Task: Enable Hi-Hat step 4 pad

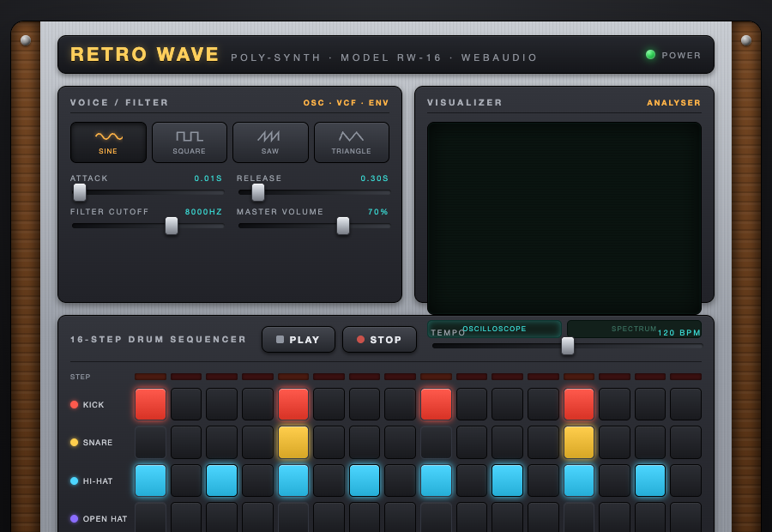Action: point(257,481)
